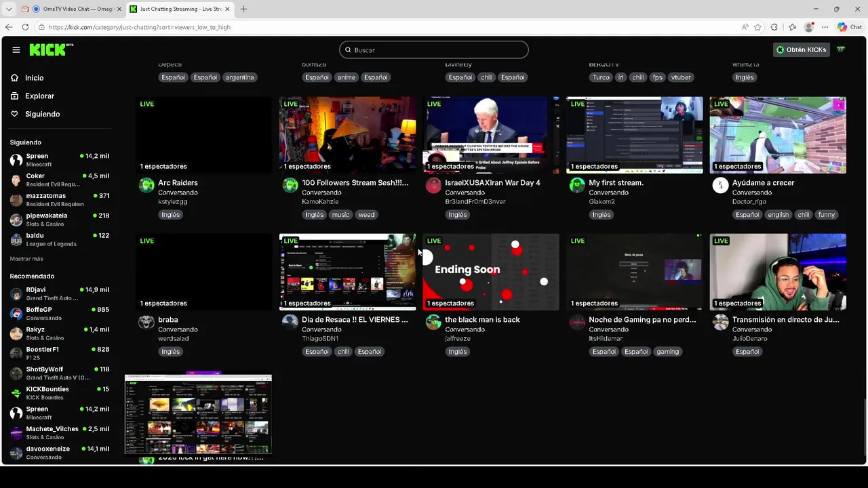Click the vtuber tag
The height and width of the screenshot is (488, 868).
tap(681, 77)
